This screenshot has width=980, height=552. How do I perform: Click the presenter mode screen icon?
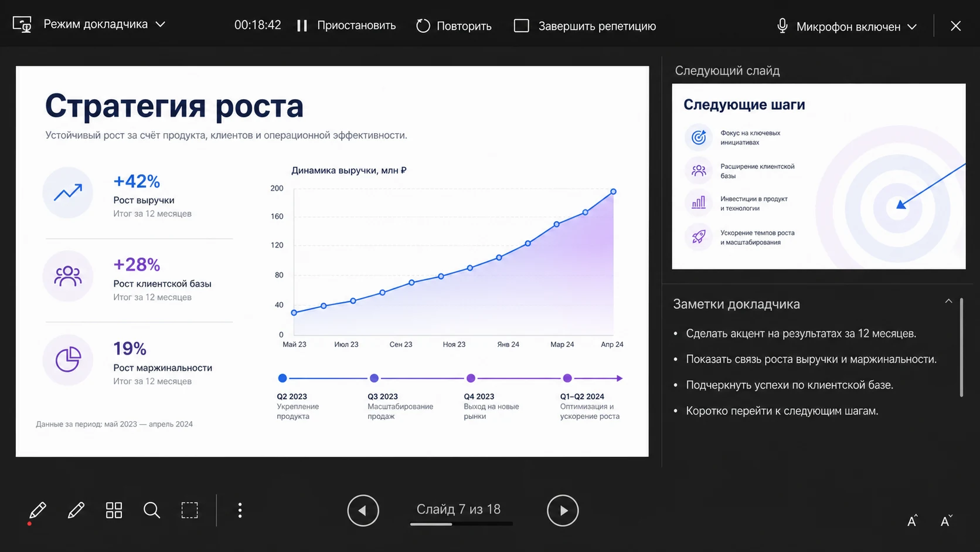click(22, 25)
